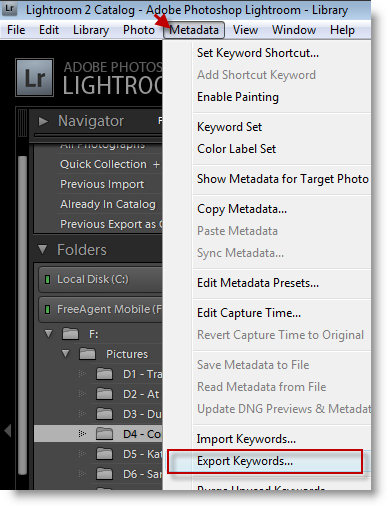The width and height of the screenshot is (387, 506).
Task: Click the Lightroom title bar icon
Action: (x=10, y=8)
